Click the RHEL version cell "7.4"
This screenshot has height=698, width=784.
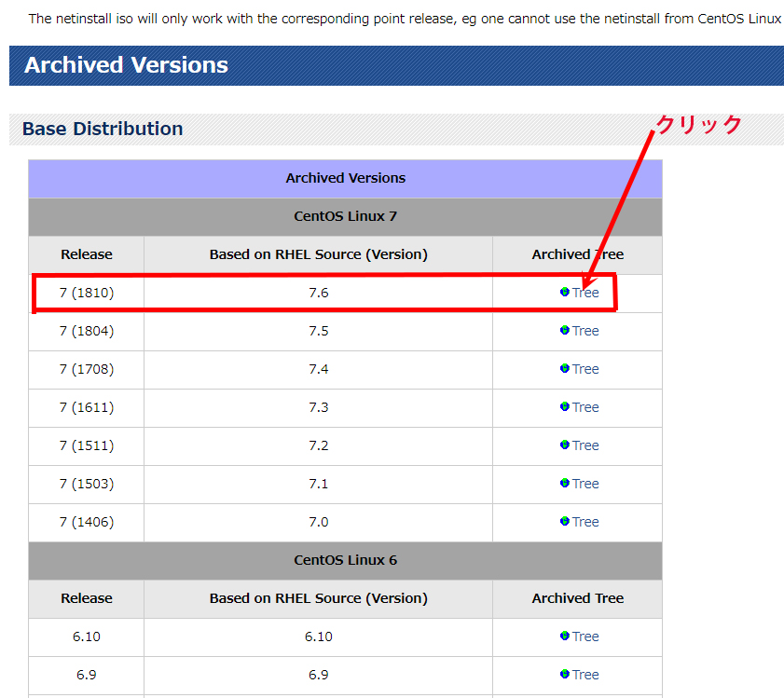[319, 369]
